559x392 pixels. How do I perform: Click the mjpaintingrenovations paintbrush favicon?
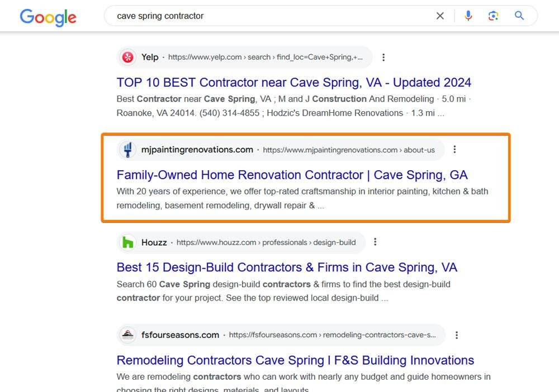[x=128, y=150]
